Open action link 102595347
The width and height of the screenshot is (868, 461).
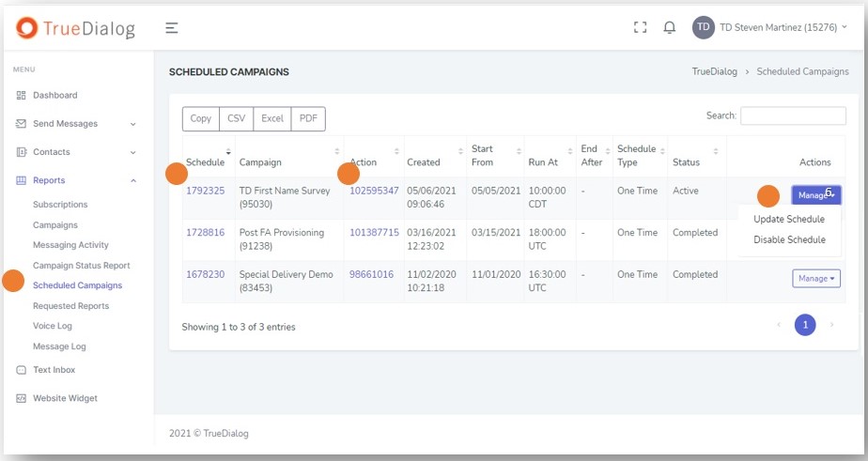[374, 191]
